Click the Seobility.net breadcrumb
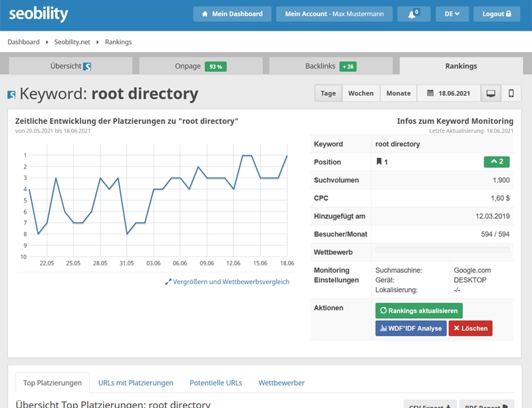 72,42
